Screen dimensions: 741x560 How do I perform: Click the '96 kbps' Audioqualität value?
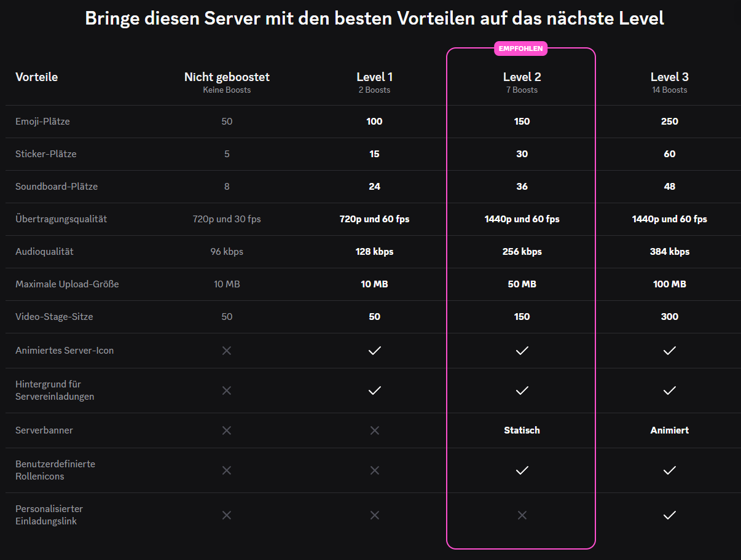(x=227, y=252)
